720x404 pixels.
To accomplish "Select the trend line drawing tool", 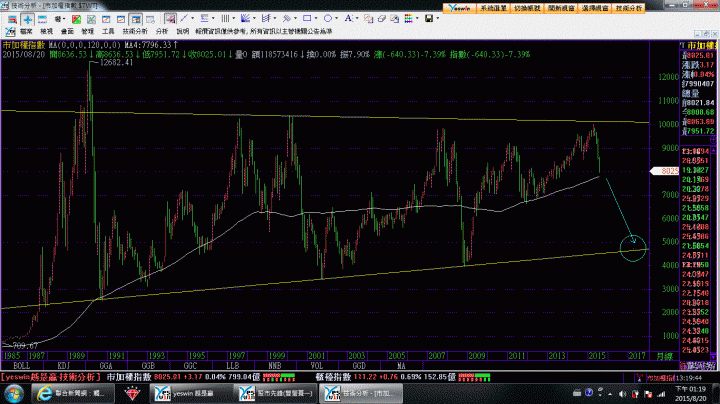I will [x=184, y=19].
